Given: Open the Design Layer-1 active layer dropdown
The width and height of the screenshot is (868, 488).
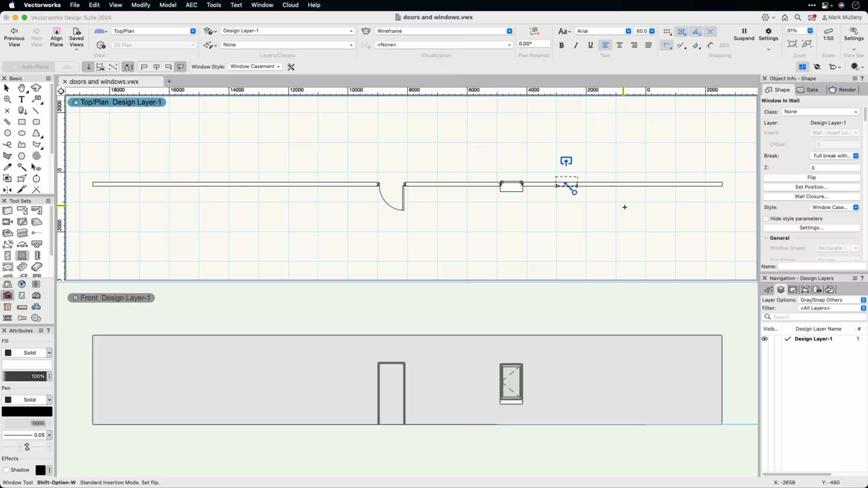Looking at the screenshot, I should click(288, 31).
